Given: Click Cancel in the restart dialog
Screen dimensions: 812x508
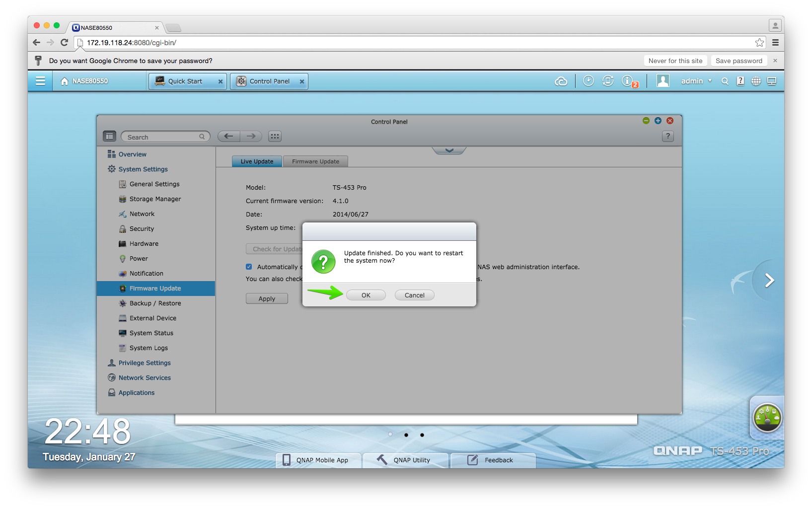Looking at the screenshot, I should (415, 295).
